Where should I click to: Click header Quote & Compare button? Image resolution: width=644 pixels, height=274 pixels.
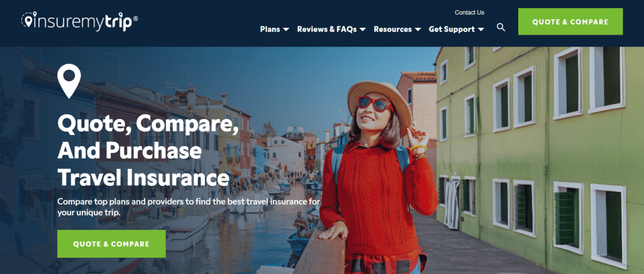(x=570, y=22)
